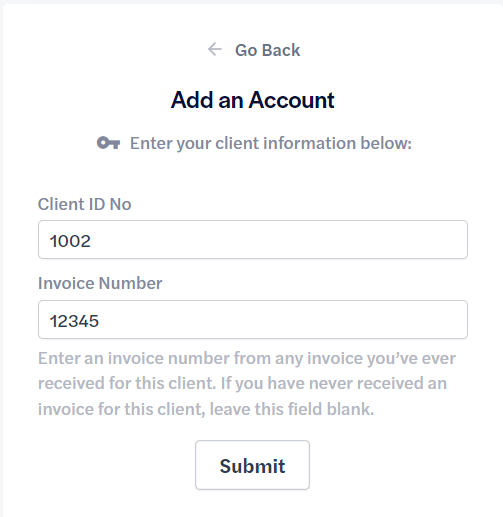This screenshot has height=517, width=503.
Task: Click the Submit button
Action: (252, 465)
